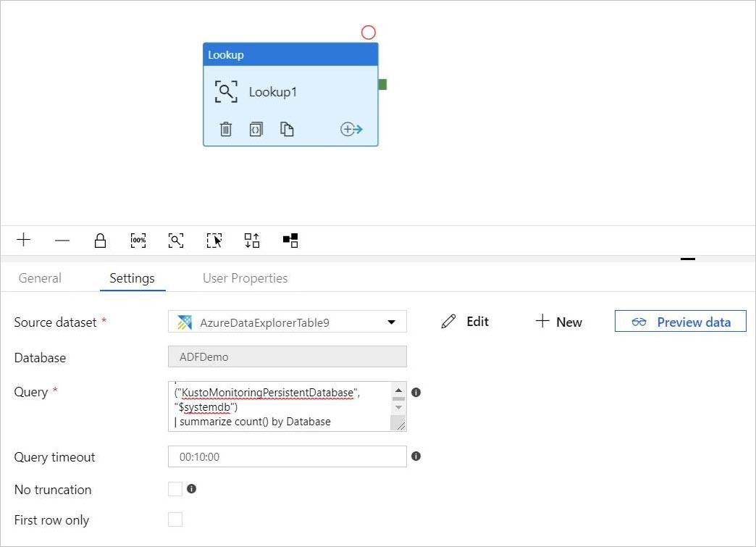Image resolution: width=756 pixels, height=547 pixels.
Task: Open the Source dataset dropdown
Action: click(391, 322)
